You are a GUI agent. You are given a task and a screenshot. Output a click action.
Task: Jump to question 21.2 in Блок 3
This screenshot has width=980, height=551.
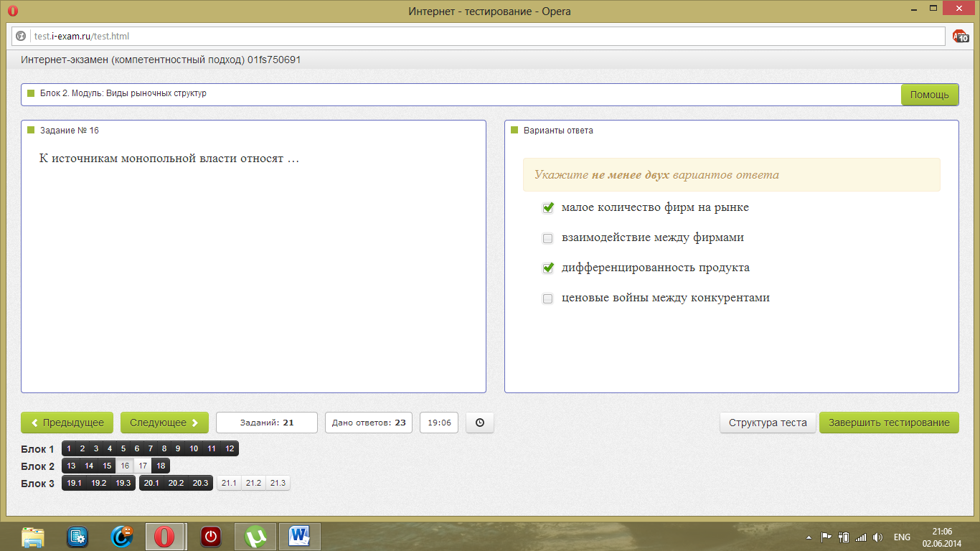pyautogui.click(x=253, y=483)
